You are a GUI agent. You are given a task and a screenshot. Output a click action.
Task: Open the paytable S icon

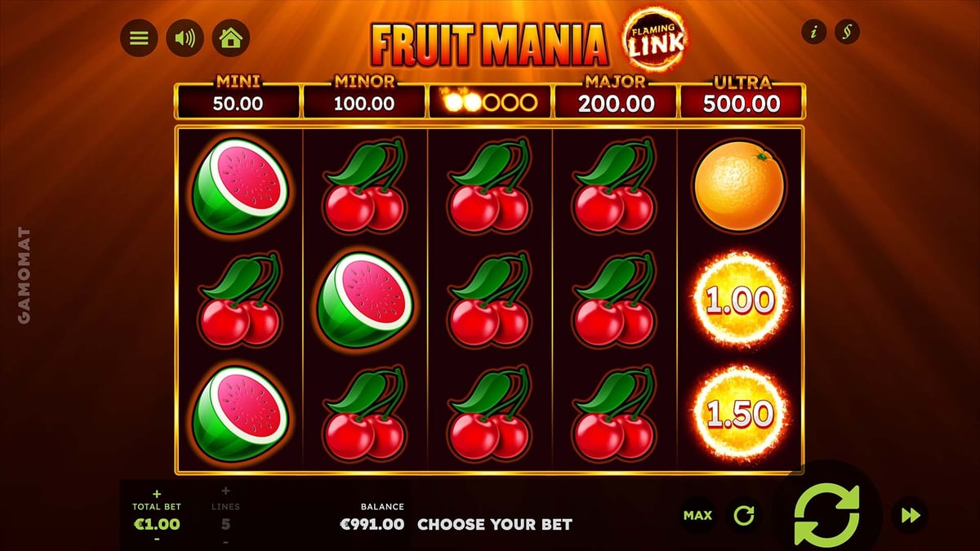click(848, 33)
